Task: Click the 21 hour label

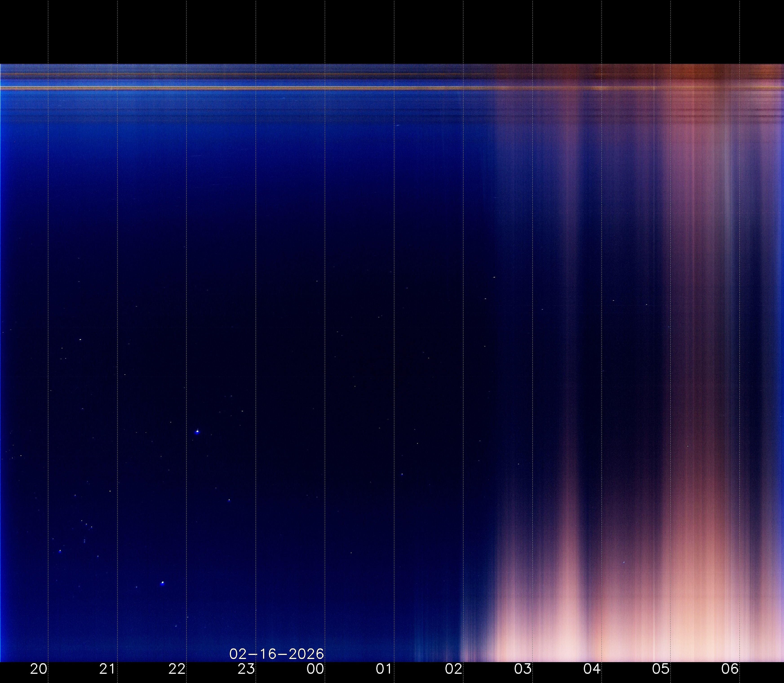Action: pyautogui.click(x=107, y=669)
